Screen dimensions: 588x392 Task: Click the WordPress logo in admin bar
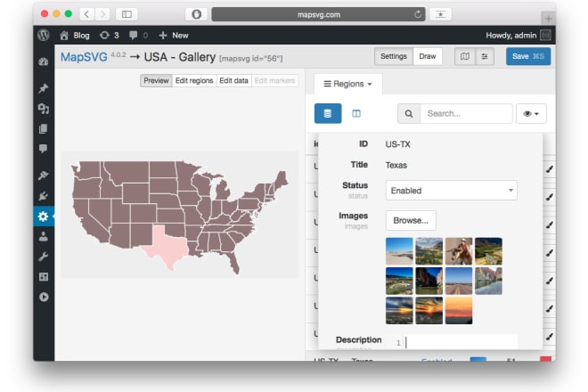pos(44,36)
